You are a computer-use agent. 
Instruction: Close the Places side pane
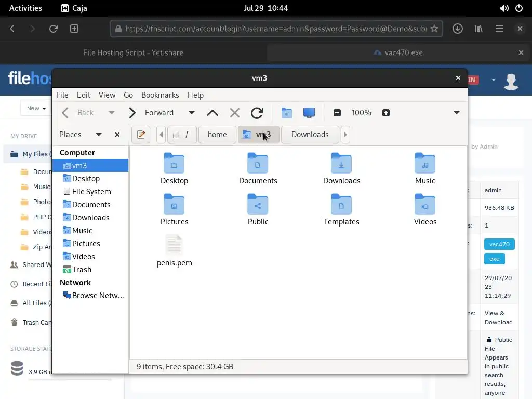pos(117,135)
